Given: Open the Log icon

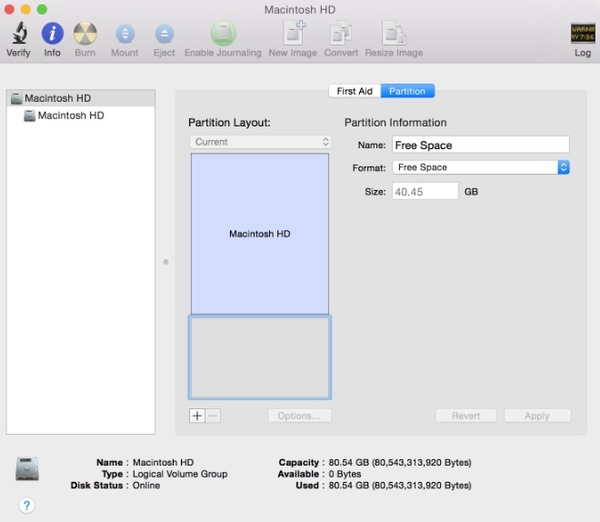Looking at the screenshot, I should [583, 33].
